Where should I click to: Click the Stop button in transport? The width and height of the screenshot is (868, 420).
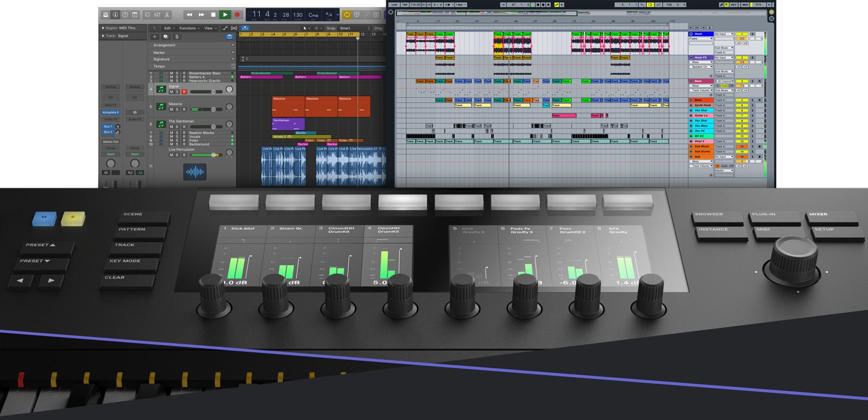pyautogui.click(x=213, y=15)
